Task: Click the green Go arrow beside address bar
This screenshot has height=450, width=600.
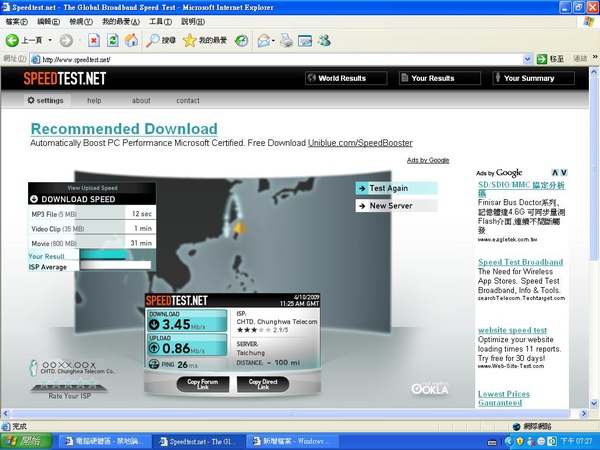Action: (x=542, y=59)
